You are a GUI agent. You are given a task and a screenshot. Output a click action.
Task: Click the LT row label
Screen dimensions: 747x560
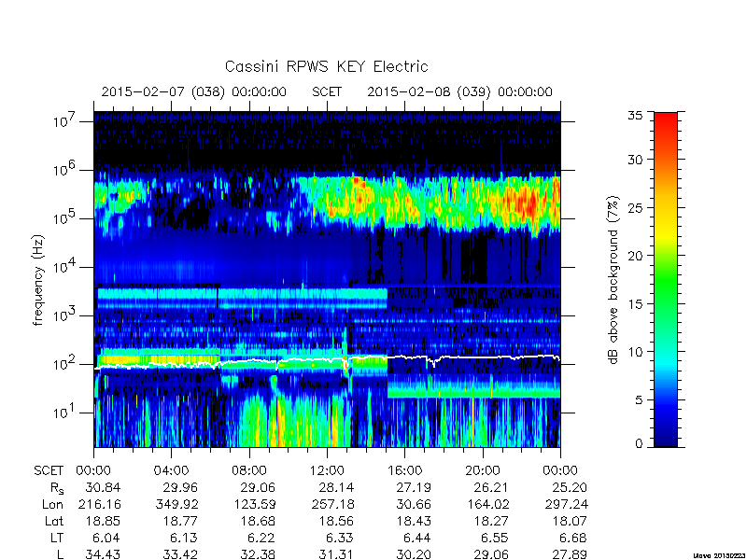click(x=56, y=538)
